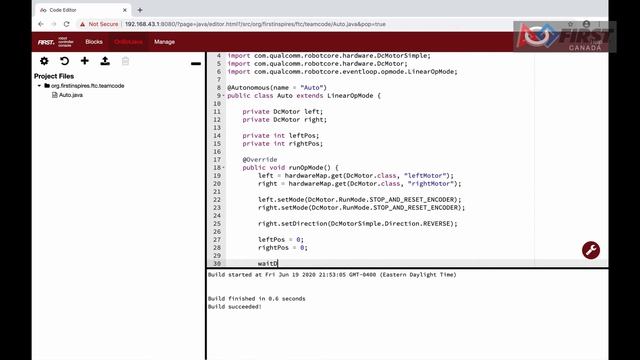Viewport: 640px width, 360px height.
Task: Click the 'private int rightPos;' line
Action: pyautogui.click(x=282, y=144)
